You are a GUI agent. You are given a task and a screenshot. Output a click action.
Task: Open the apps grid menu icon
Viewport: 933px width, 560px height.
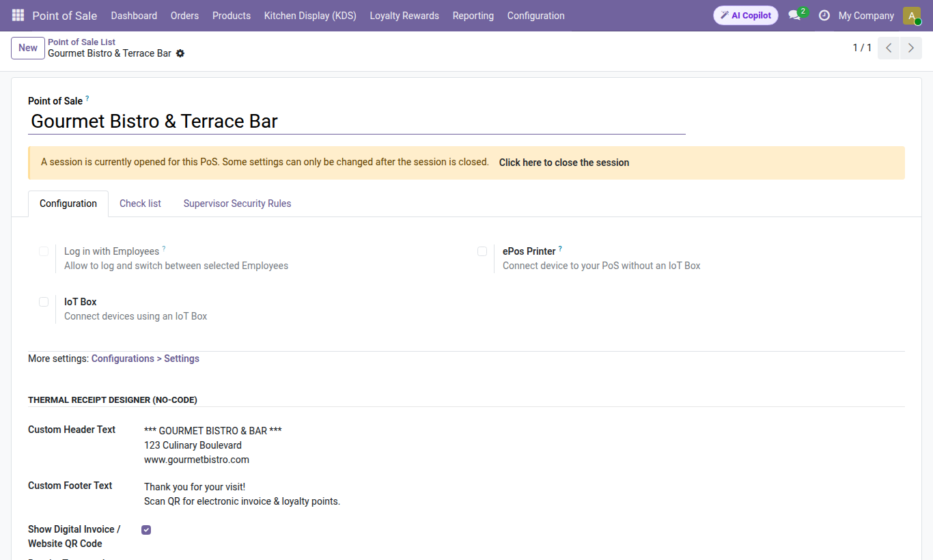click(x=18, y=15)
